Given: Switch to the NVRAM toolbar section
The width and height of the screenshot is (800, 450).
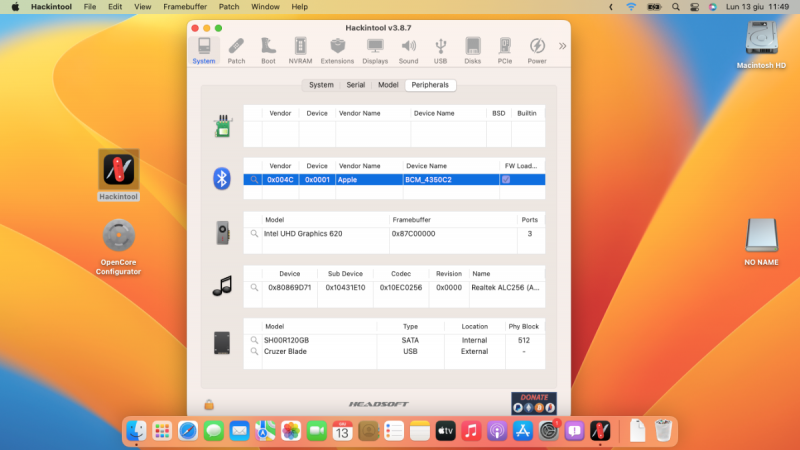Looking at the screenshot, I should point(300,50).
